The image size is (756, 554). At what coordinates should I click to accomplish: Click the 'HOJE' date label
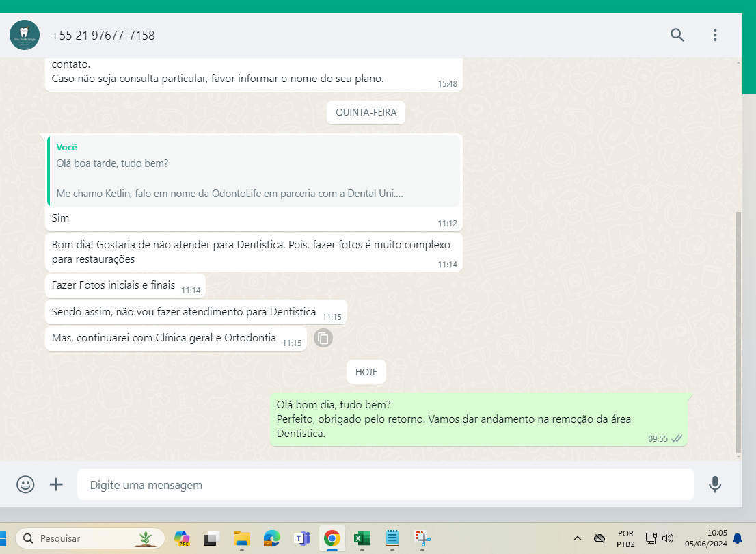(366, 372)
